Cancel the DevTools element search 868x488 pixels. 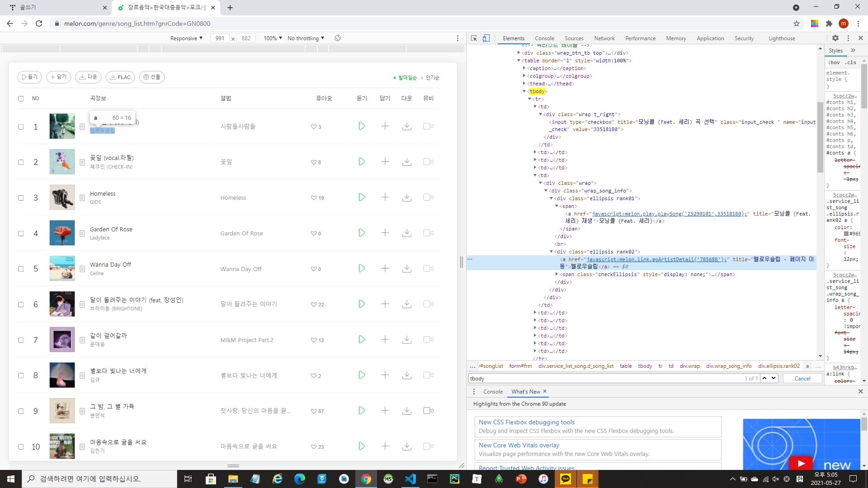pyautogui.click(x=802, y=378)
